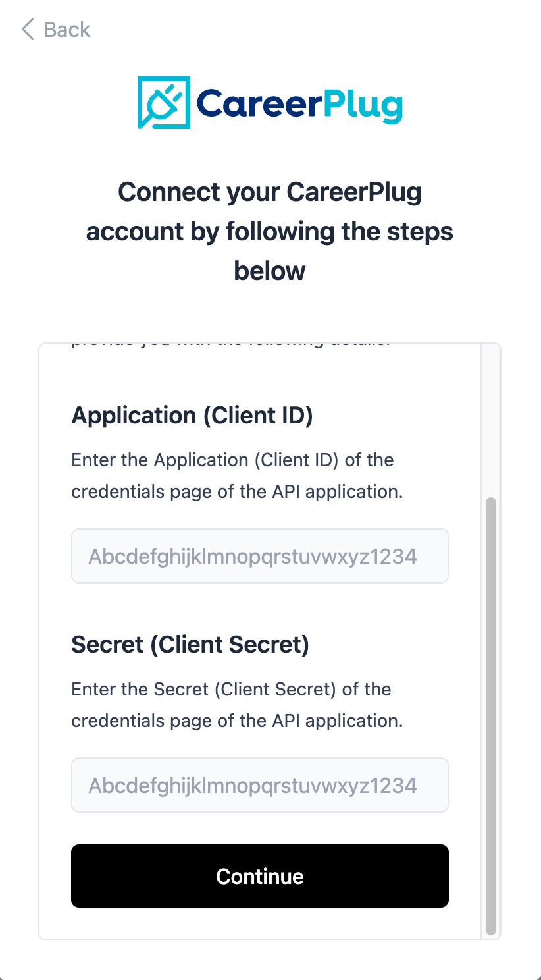
Task: Click the Client ID instruction paragraph
Action: click(x=236, y=476)
